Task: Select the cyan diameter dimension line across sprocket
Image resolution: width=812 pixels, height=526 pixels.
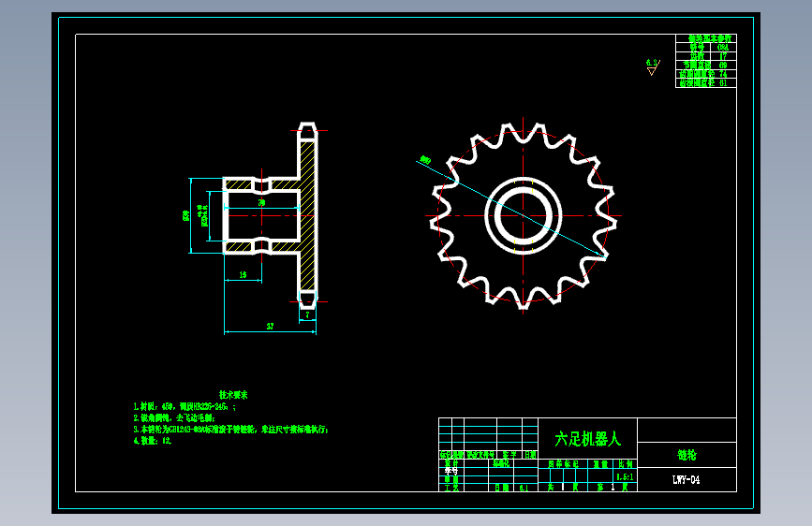Action: click(x=511, y=209)
